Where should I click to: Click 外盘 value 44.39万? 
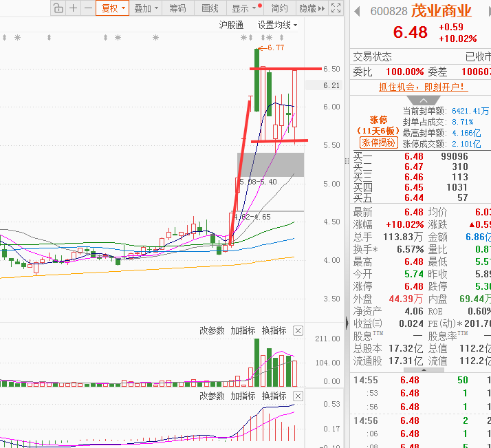tap(406, 299)
